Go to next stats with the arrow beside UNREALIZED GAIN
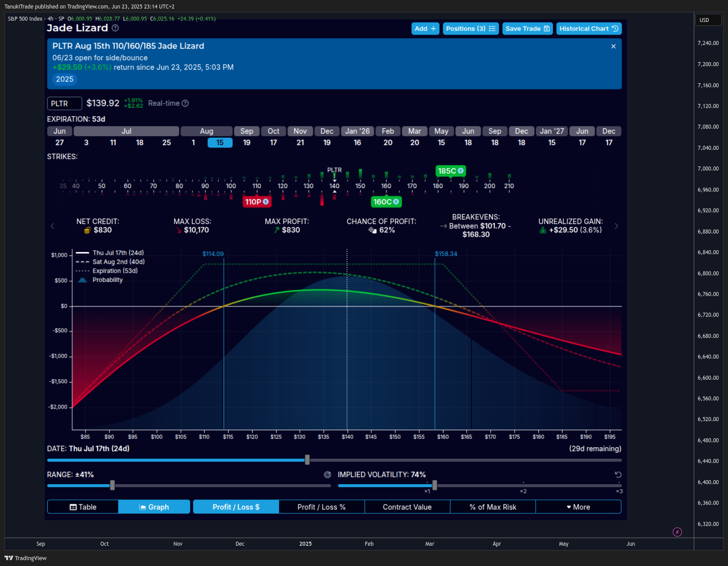Viewport: 728px width, 566px height. 616,226
